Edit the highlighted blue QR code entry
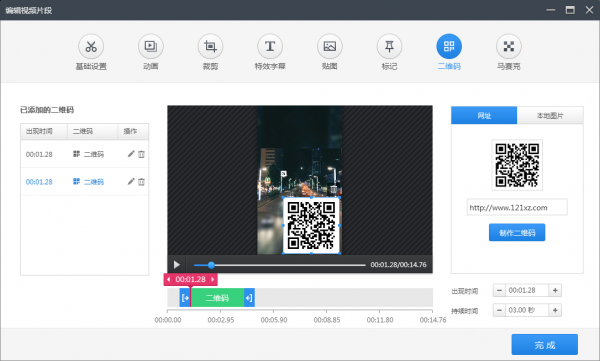The width and height of the screenshot is (600, 361). [131, 181]
